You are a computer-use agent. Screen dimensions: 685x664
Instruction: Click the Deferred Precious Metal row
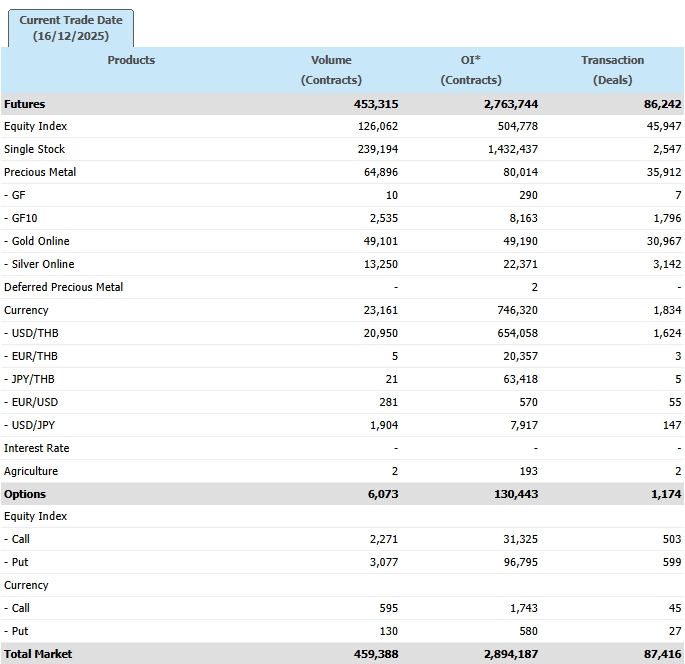coord(64,287)
